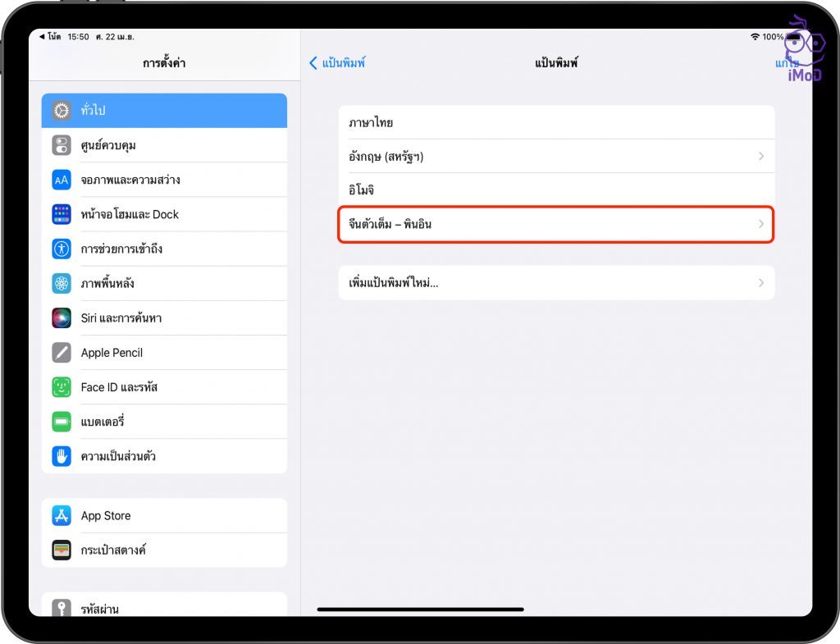The image size is (840, 644).
Task: Tap the Home Screen and Dock icon
Action: [x=61, y=214]
